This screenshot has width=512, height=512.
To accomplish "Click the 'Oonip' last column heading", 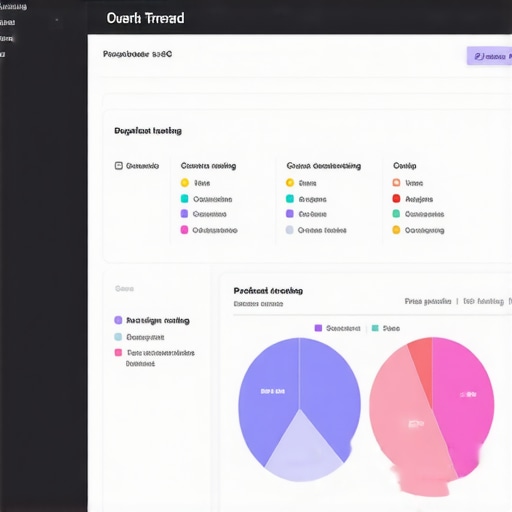I will (405, 166).
